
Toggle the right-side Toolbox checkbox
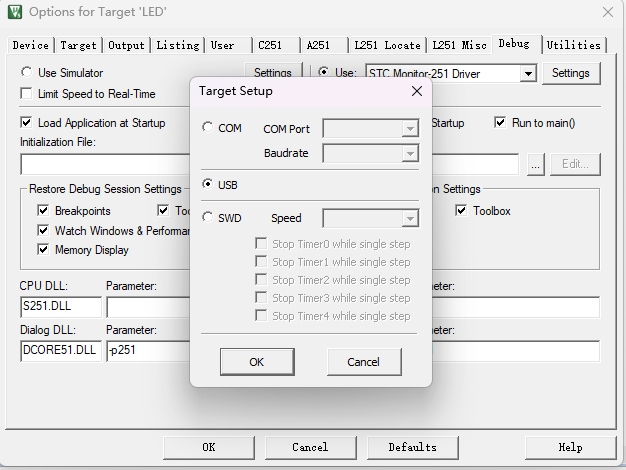pyautogui.click(x=461, y=210)
